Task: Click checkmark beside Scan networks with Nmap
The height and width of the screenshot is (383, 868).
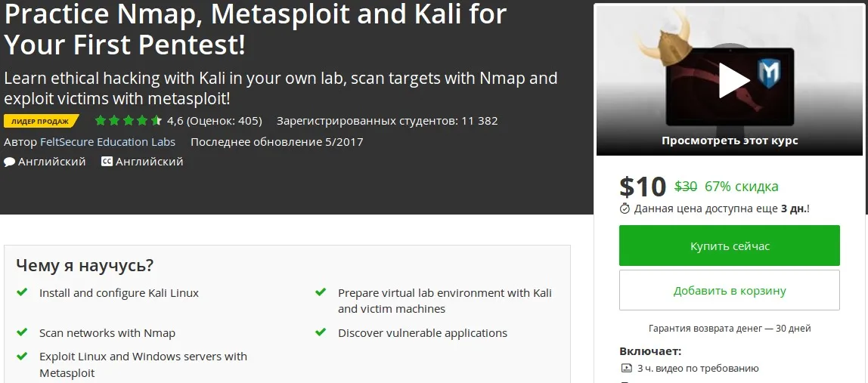Action: (23, 332)
